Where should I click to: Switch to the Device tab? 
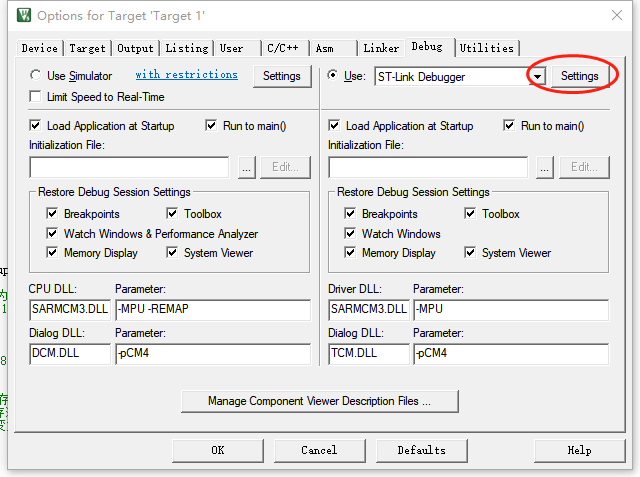pyautogui.click(x=40, y=48)
